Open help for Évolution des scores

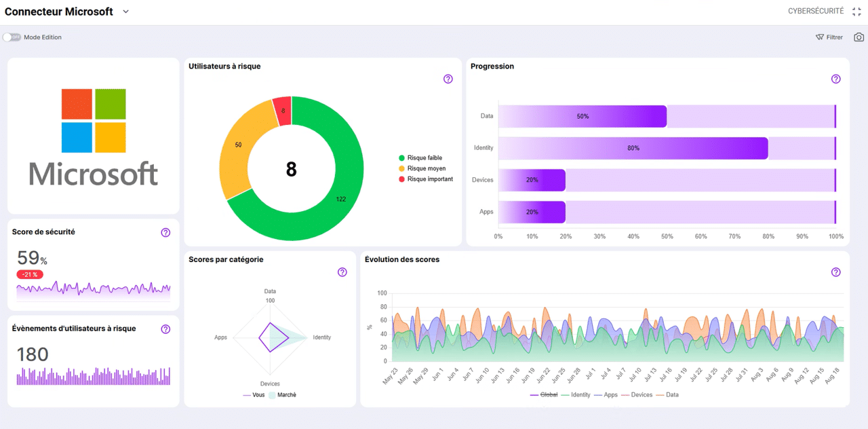pyautogui.click(x=836, y=272)
